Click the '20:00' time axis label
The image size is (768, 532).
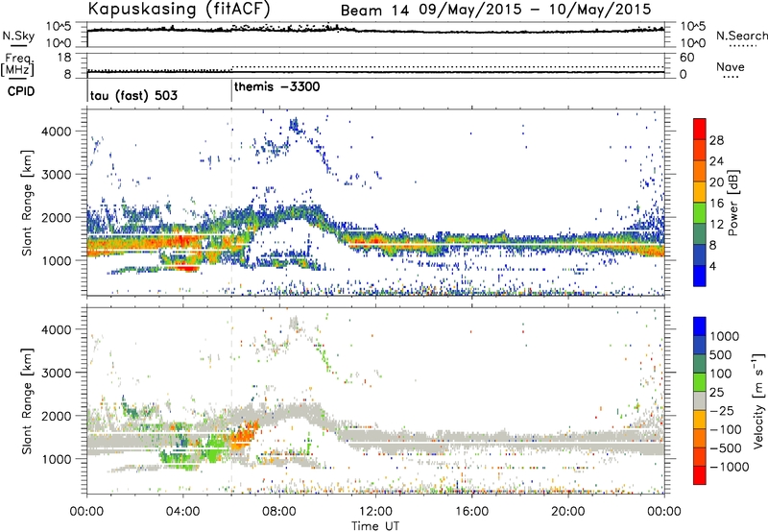coord(567,512)
